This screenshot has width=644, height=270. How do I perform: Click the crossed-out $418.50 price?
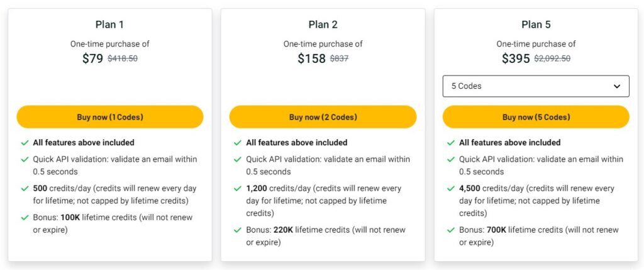click(x=123, y=59)
